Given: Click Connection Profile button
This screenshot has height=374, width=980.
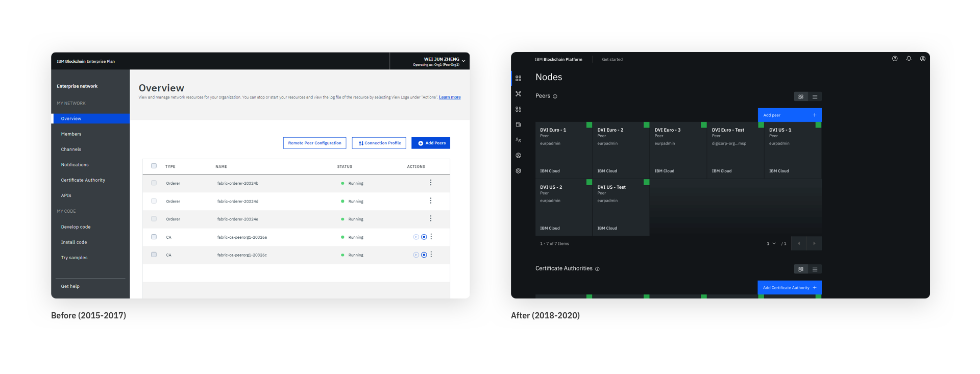Looking at the screenshot, I should click(x=379, y=143).
